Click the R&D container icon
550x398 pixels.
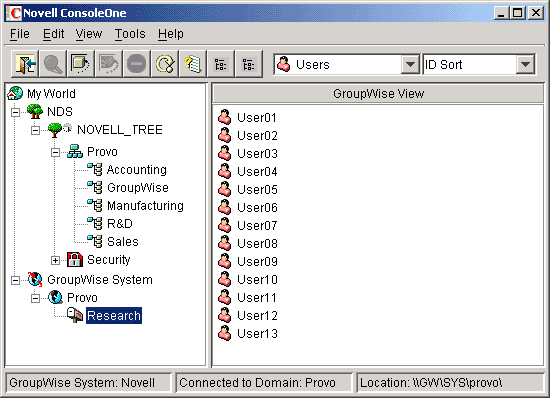(x=95, y=223)
